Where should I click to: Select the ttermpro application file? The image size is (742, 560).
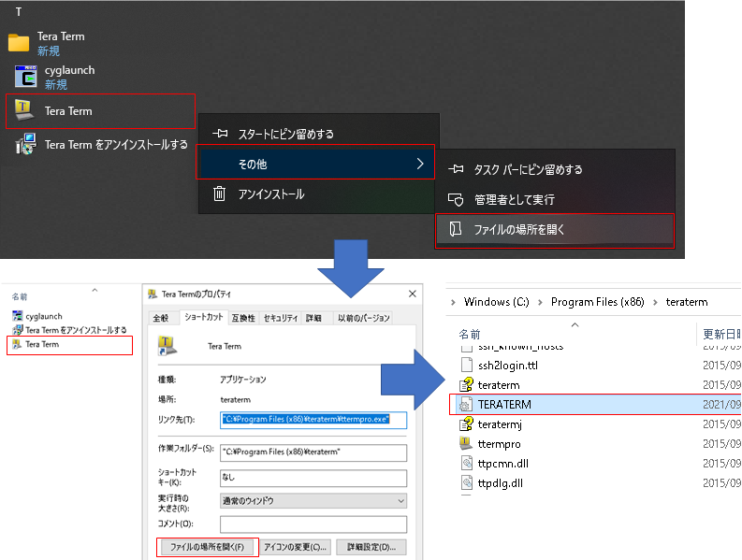[x=500, y=444]
